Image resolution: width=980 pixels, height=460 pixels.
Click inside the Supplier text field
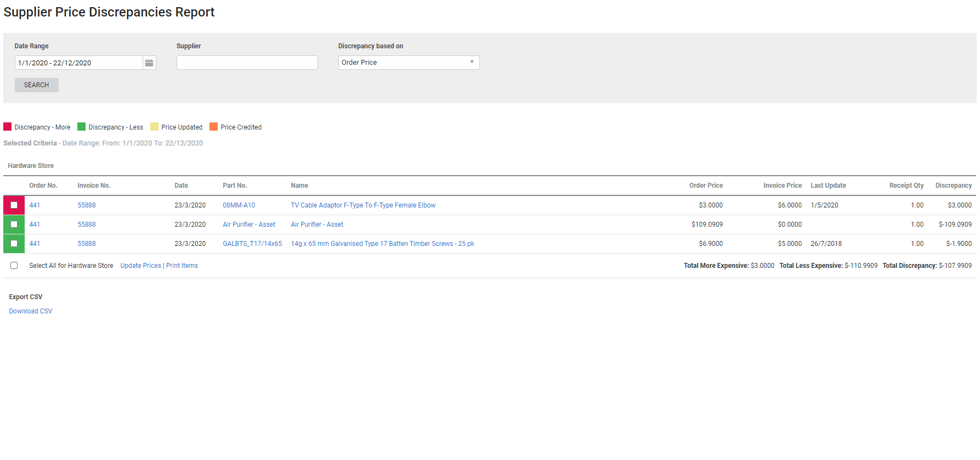[247, 63]
